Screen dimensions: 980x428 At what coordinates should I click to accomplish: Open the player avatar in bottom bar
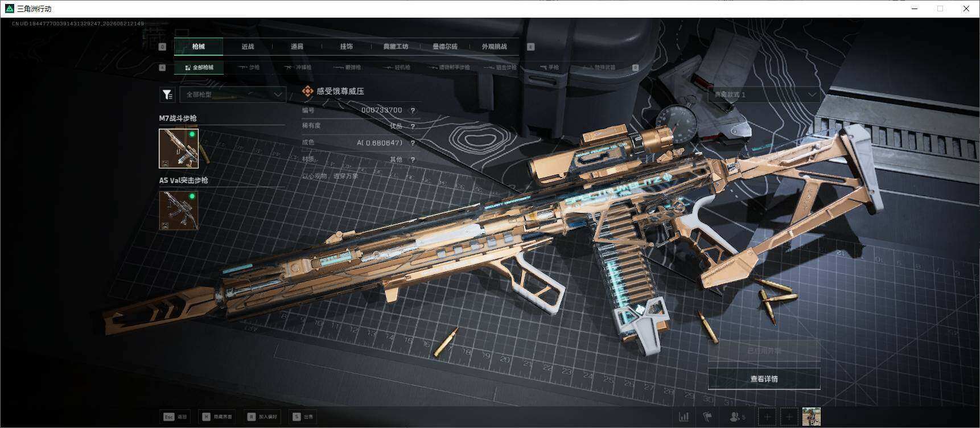811,417
